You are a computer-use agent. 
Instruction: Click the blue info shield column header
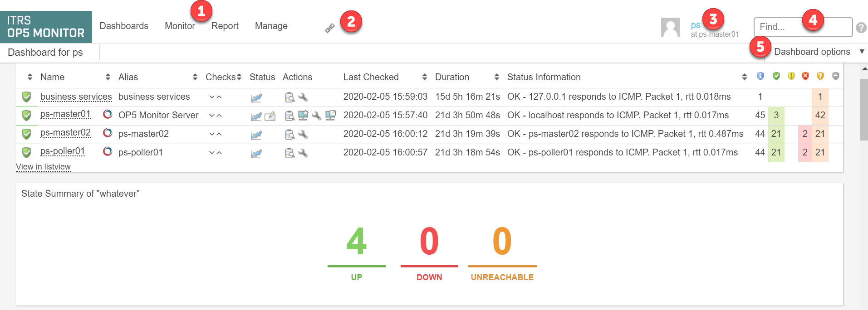pyautogui.click(x=760, y=76)
